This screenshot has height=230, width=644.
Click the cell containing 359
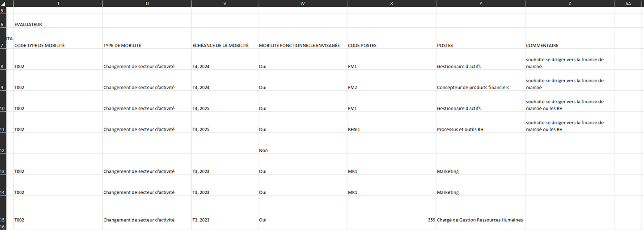coord(391,220)
